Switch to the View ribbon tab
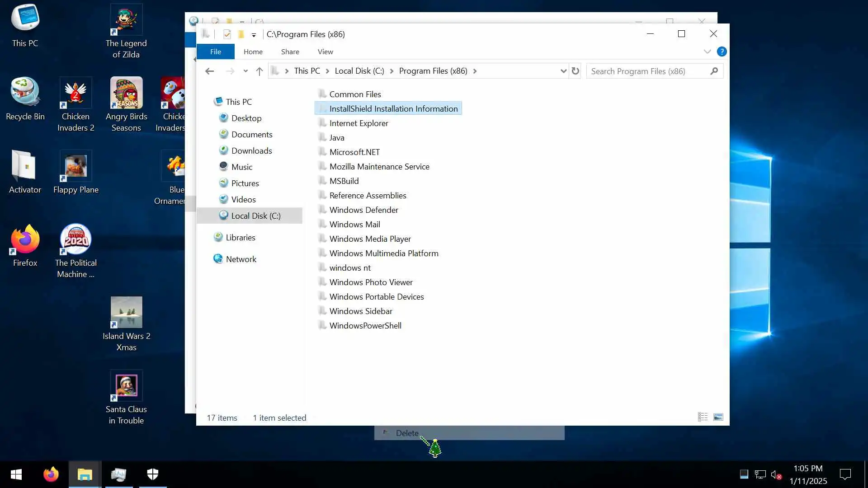Image resolution: width=868 pixels, height=488 pixels. tap(325, 52)
